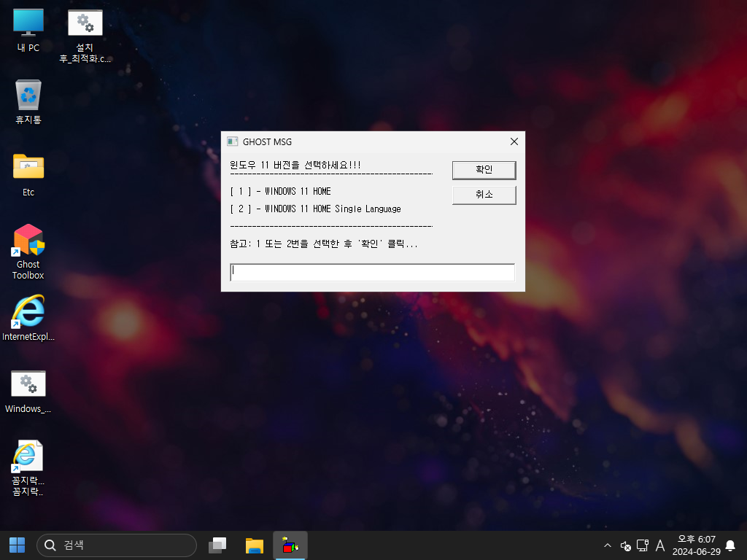747x560 pixels.
Task: Open File Explorer from taskbar
Action: (x=254, y=545)
